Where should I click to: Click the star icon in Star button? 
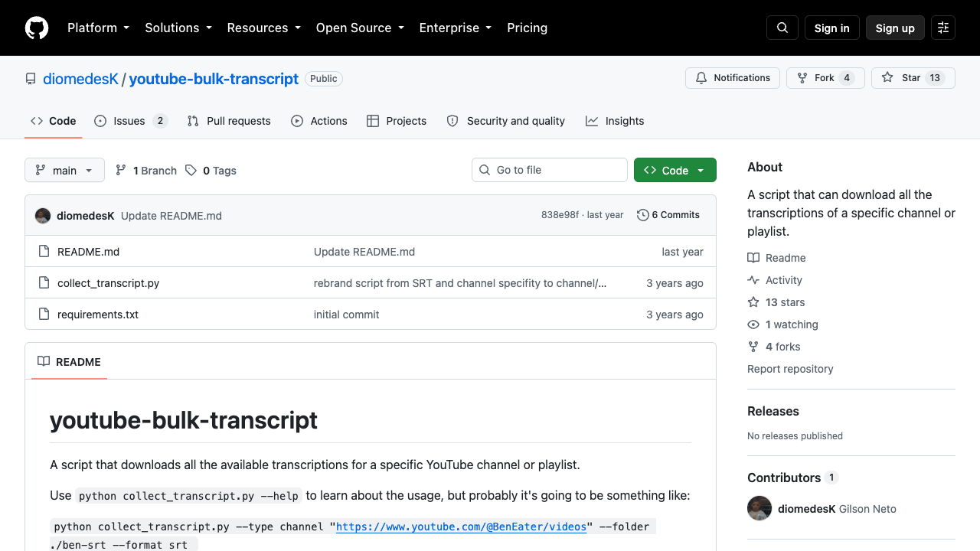(x=887, y=78)
